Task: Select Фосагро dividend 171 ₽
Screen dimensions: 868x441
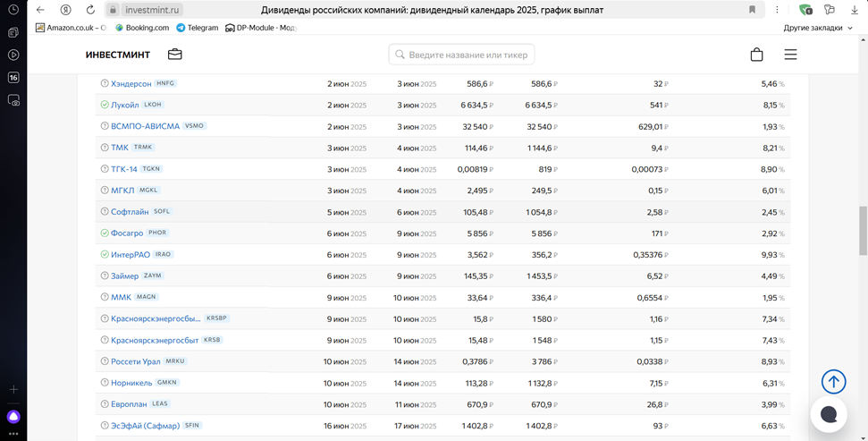Action: (660, 233)
